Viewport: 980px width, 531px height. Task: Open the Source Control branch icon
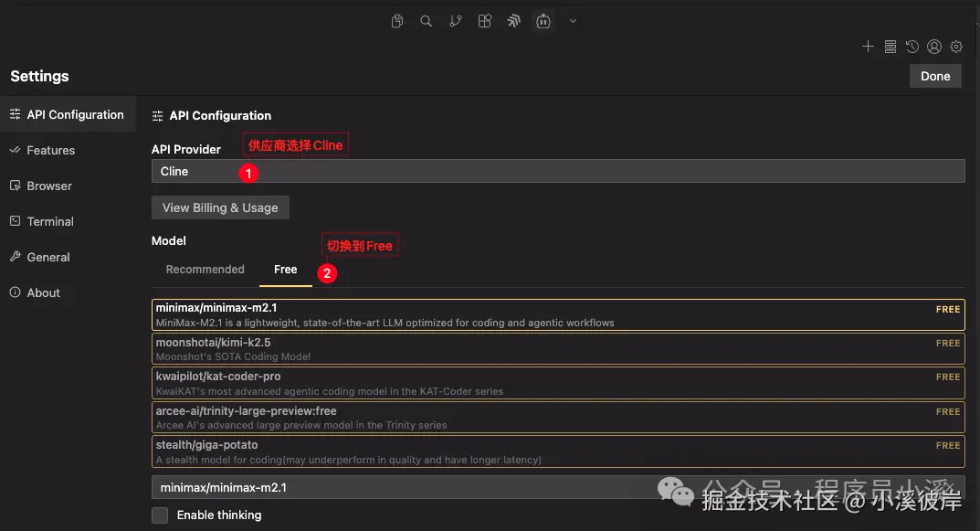456,21
